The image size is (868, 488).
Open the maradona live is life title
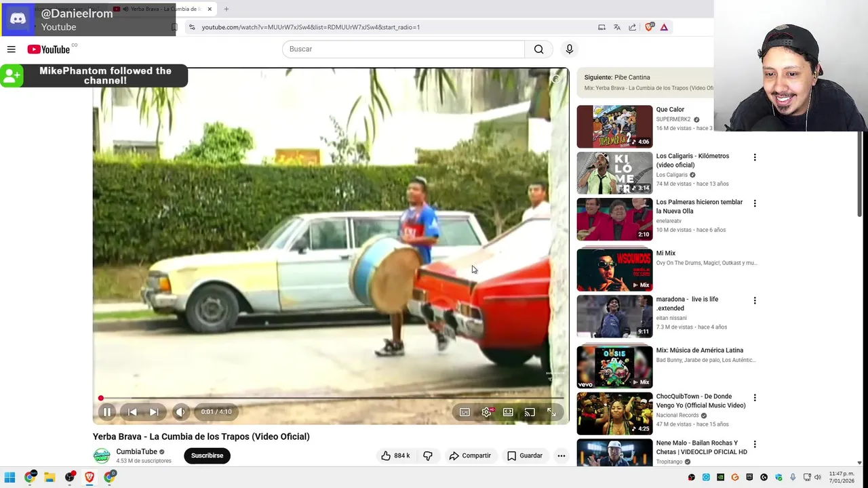(687, 303)
